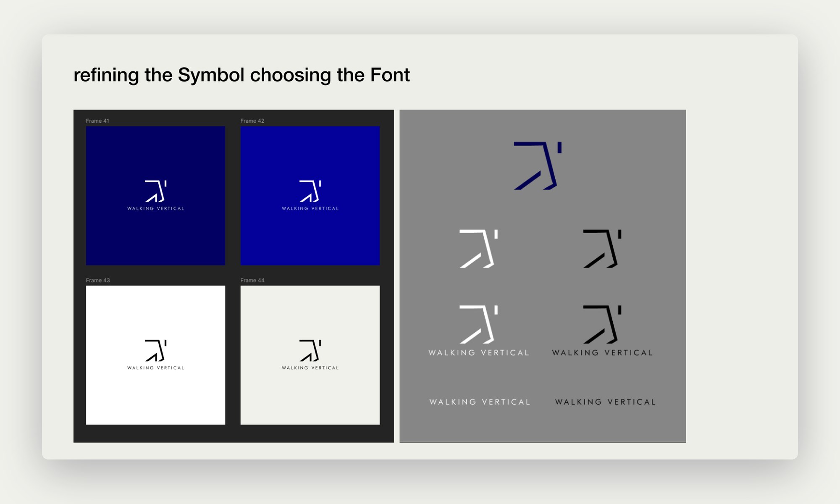Click WALKING VERTICAL text in Frame 43
Image resolution: width=840 pixels, height=504 pixels.
156,368
